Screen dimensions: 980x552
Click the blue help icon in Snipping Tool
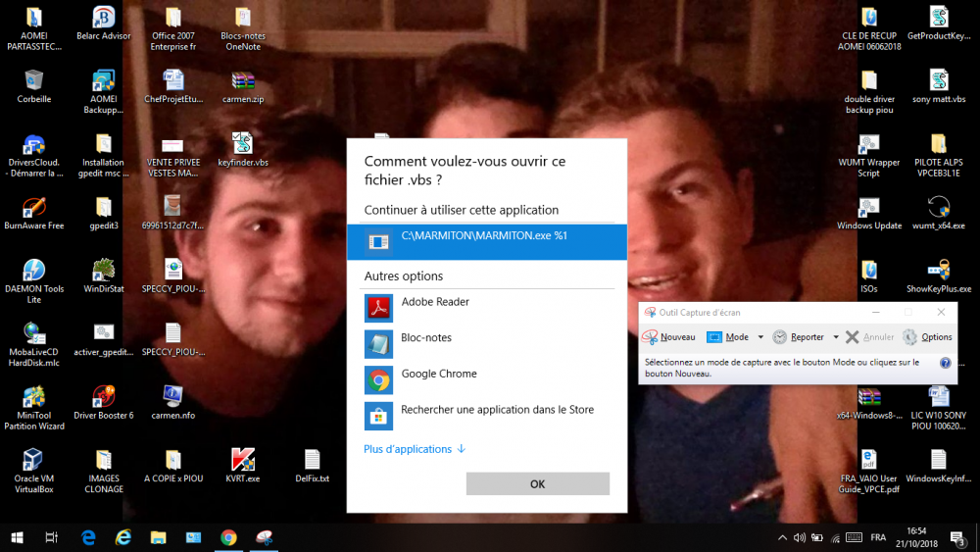pos(945,363)
